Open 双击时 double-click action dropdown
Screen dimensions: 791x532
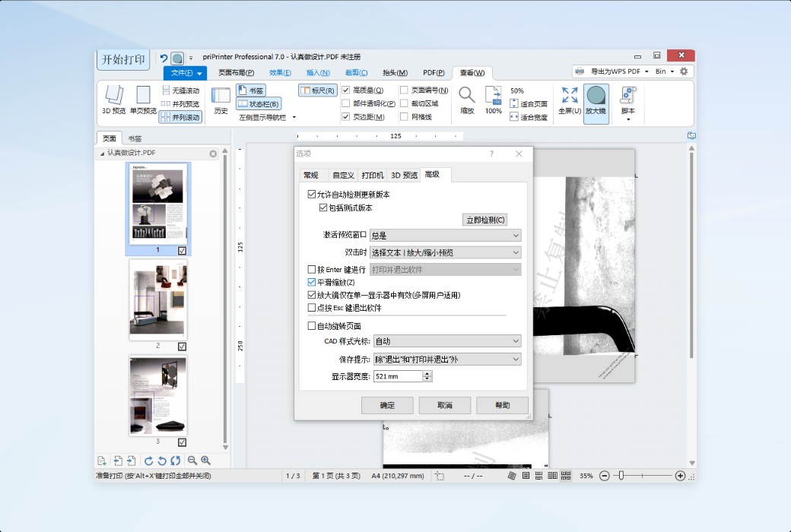(x=446, y=252)
